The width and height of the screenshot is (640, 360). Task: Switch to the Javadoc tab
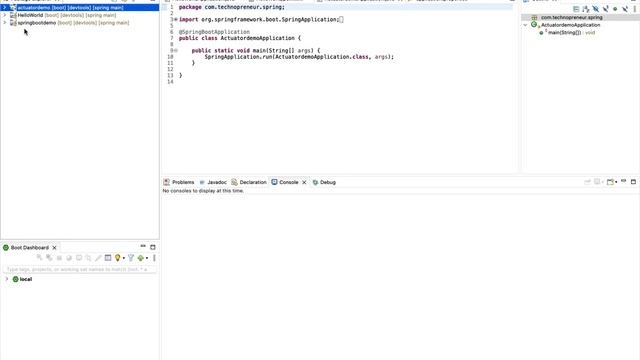[213, 182]
